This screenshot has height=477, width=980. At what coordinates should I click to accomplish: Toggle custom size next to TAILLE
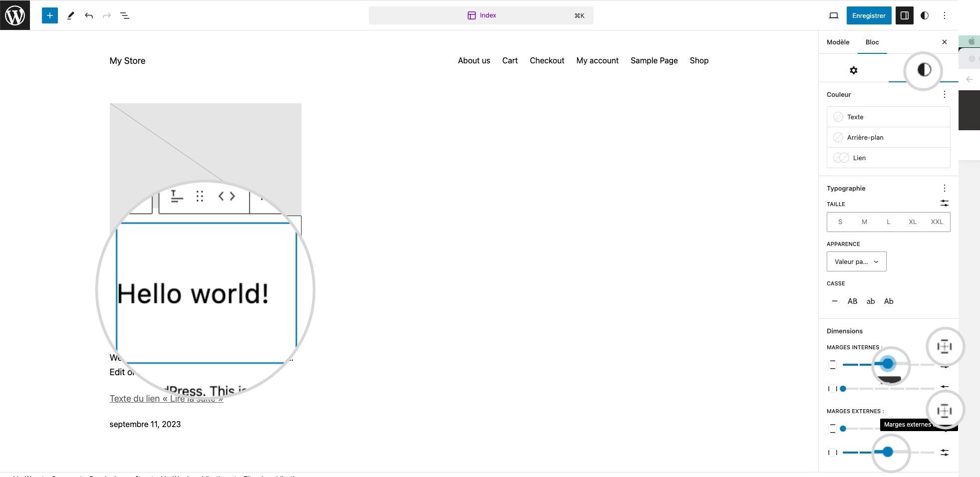pos(945,203)
